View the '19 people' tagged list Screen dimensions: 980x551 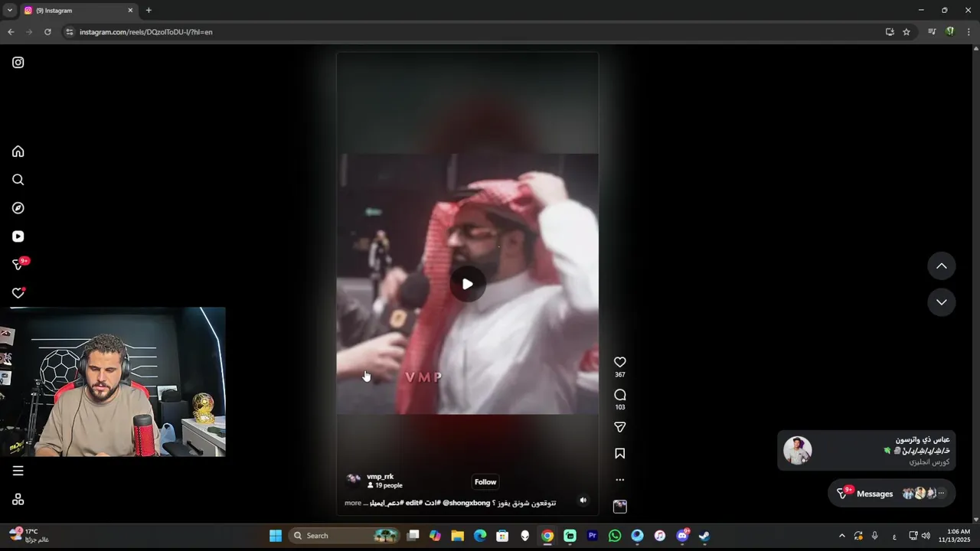(385, 485)
